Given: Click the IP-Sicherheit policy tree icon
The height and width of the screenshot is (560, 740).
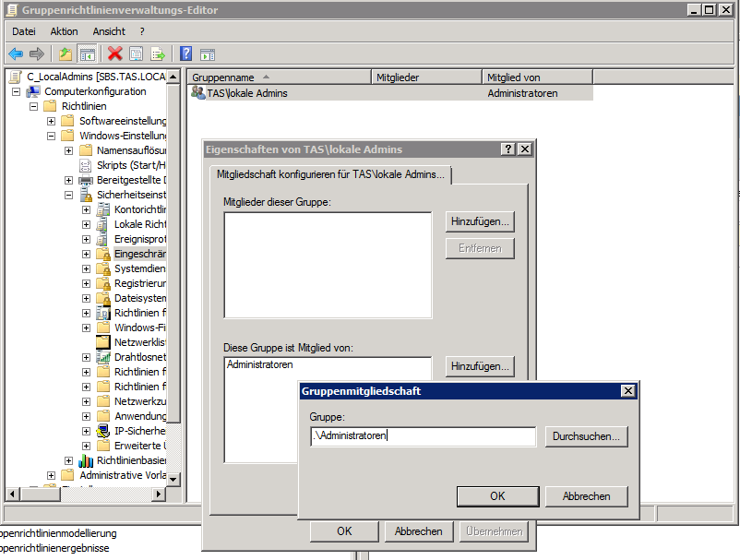Looking at the screenshot, I should tap(103, 431).
